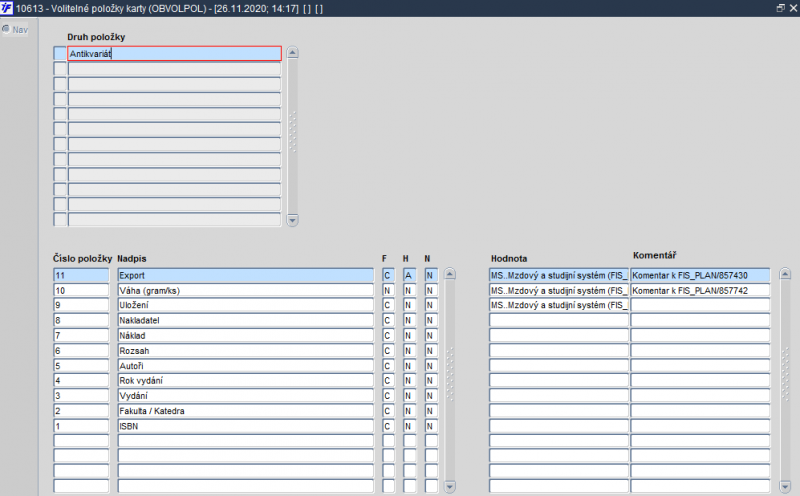Click the first Hodnota field MS..Mzdový
800x496 pixels.
click(559, 275)
